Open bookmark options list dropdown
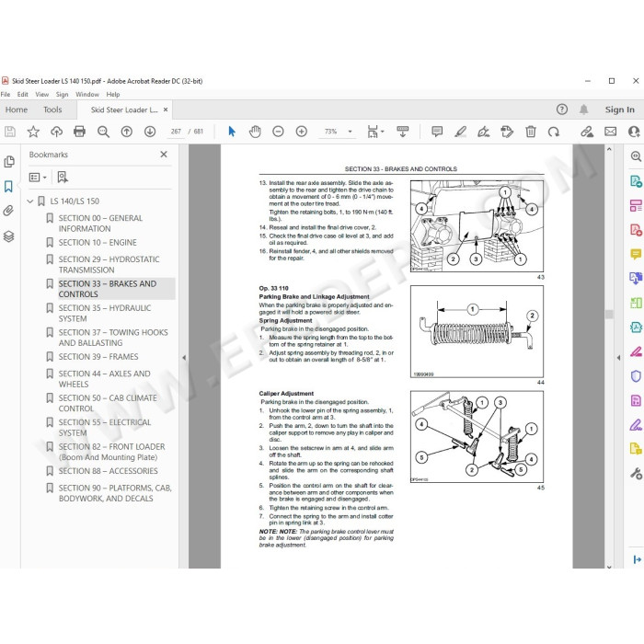This screenshot has width=644, height=644. click(38, 178)
